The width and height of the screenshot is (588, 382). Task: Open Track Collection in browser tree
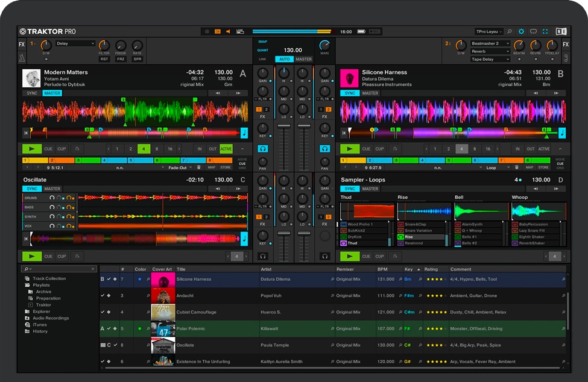click(x=49, y=278)
